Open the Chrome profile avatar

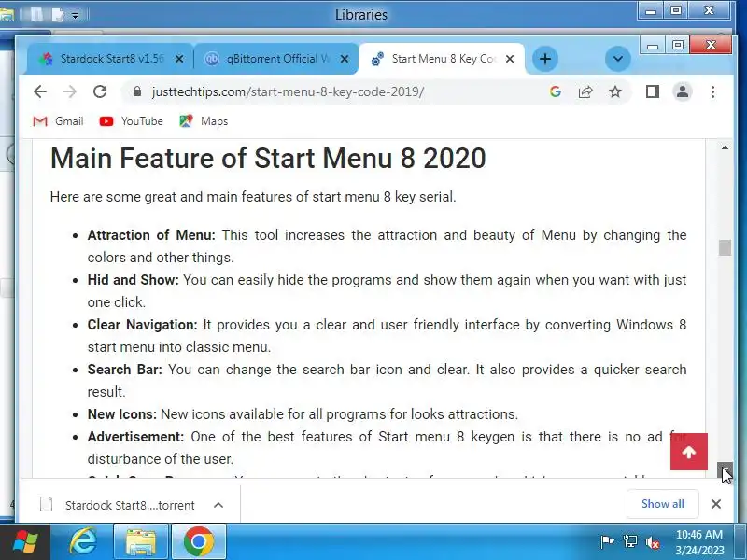[683, 91]
